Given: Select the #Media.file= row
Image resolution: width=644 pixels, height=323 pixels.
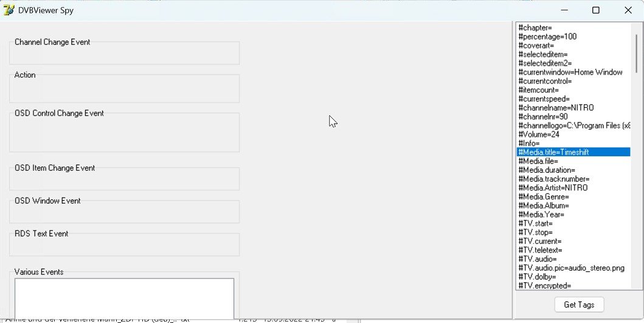Looking at the screenshot, I should click(x=573, y=161).
